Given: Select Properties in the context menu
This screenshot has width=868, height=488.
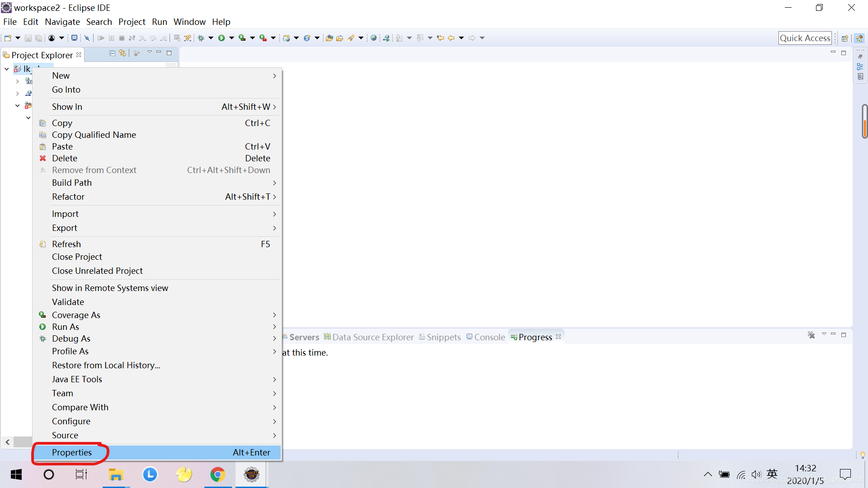Looking at the screenshot, I should 72,452.
